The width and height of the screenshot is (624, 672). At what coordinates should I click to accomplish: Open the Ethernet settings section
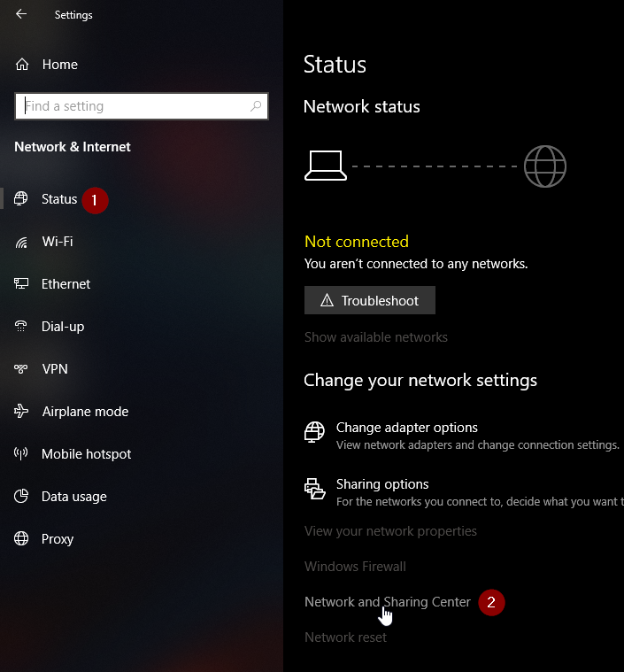(x=65, y=283)
